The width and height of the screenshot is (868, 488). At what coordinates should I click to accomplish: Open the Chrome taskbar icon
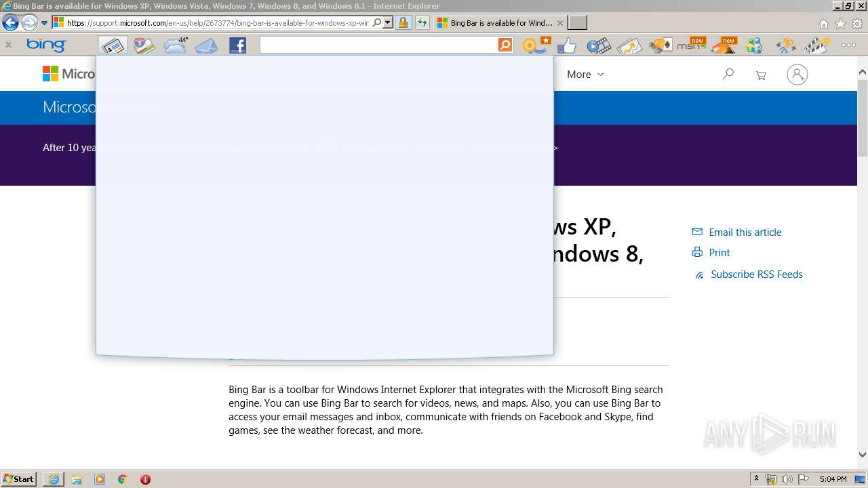click(123, 479)
